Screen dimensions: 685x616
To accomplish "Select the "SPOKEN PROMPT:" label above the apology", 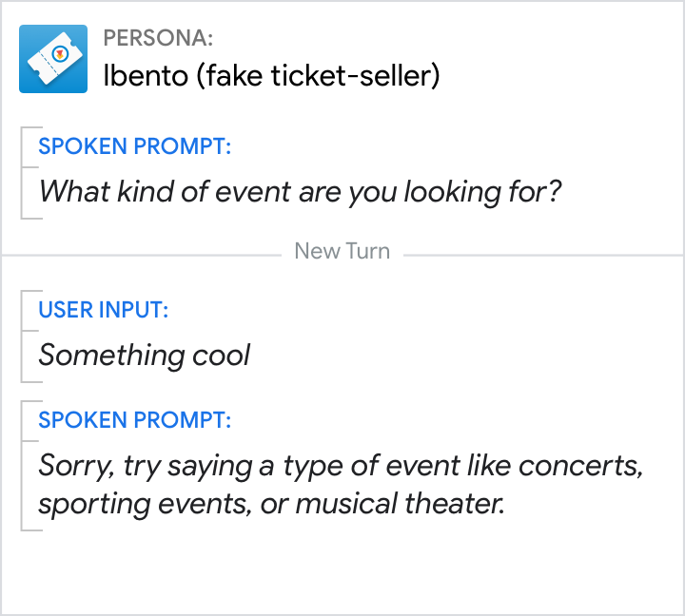I will pyautogui.click(x=135, y=420).
